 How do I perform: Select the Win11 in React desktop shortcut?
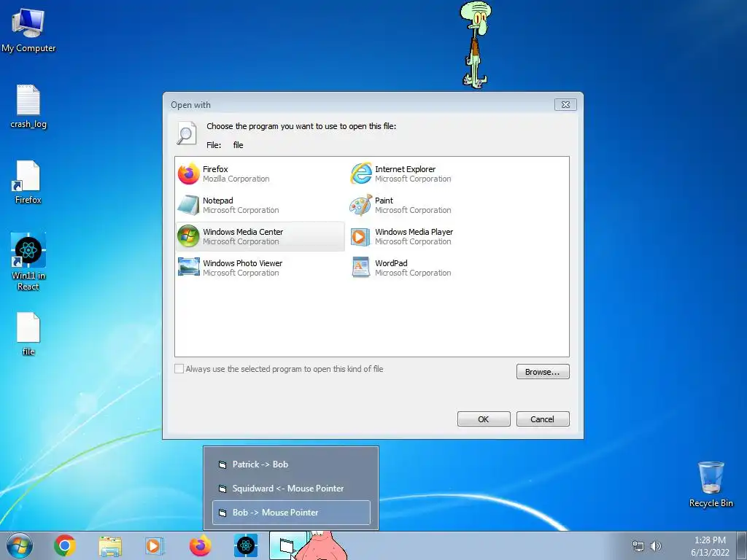(x=28, y=262)
